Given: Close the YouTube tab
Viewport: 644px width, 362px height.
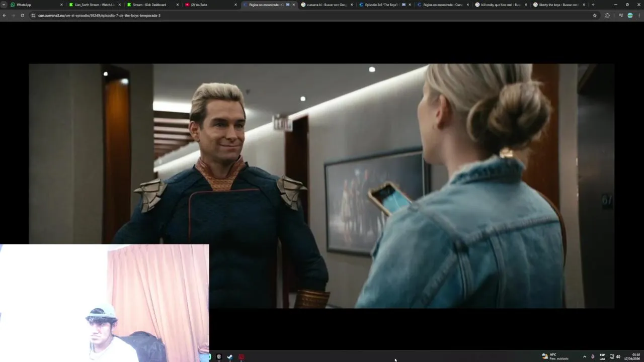Looking at the screenshot, I should tap(235, 5).
